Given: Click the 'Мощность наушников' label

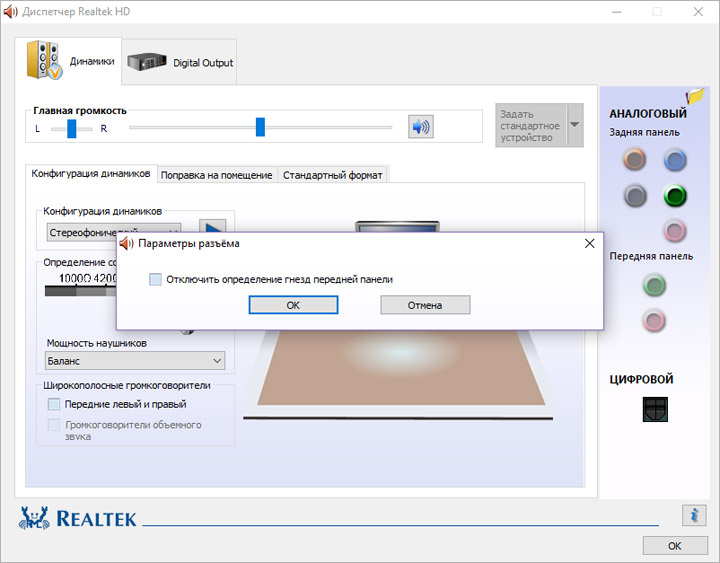Looking at the screenshot, I should [96, 343].
